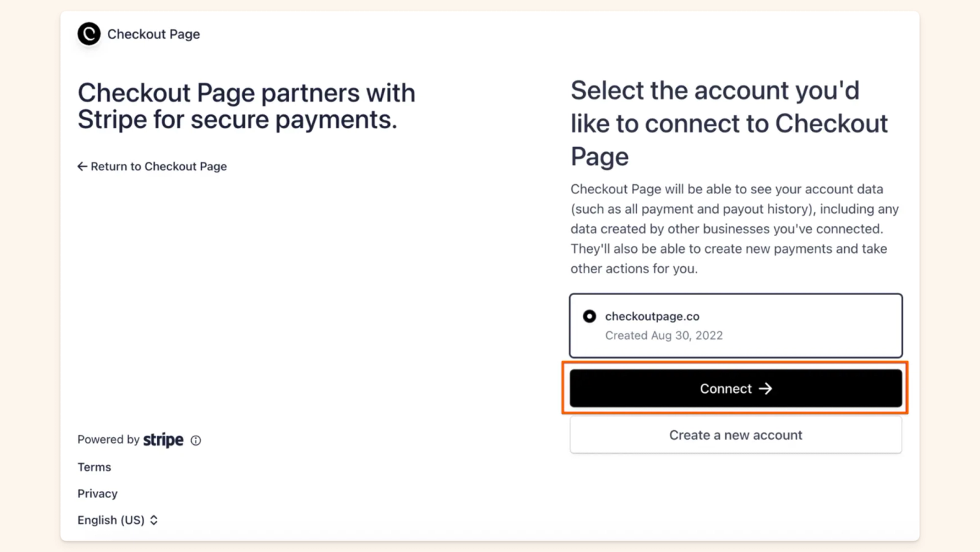
Task: Click the arrow icon on Connect button
Action: coord(766,389)
